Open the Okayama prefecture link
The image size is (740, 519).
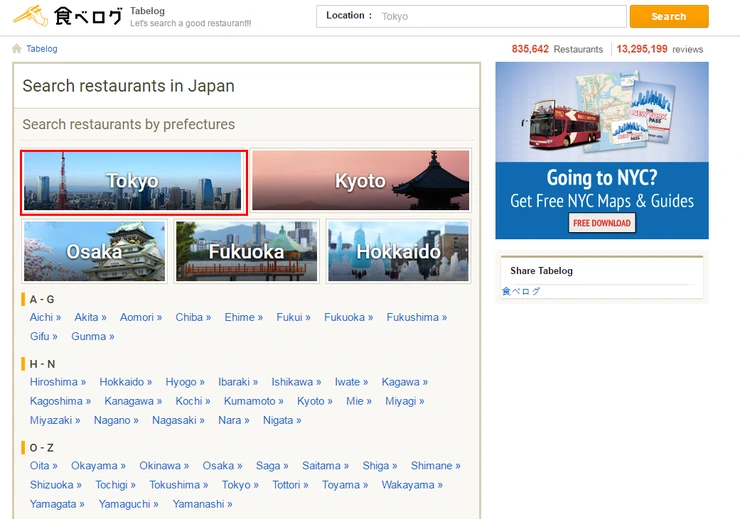(x=98, y=466)
